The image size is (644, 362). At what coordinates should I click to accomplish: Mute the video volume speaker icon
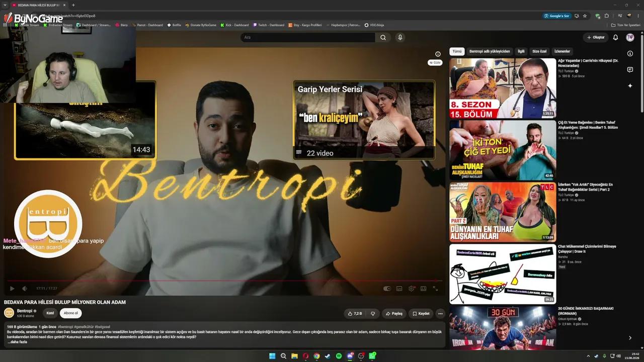click(x=25, y=289)
